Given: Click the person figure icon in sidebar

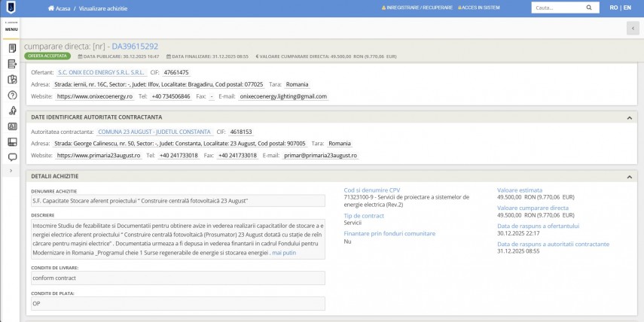Looking at the screenshot, I should [12, 111].
